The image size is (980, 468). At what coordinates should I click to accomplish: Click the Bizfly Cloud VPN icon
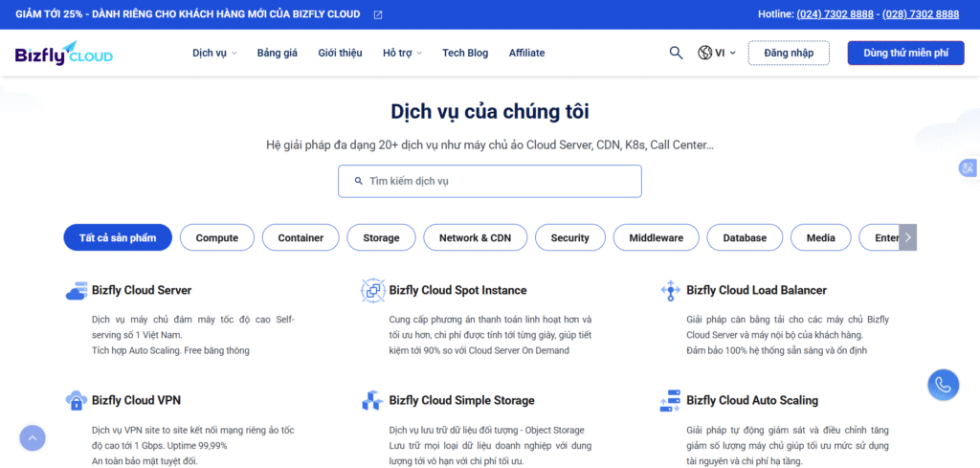77,401
